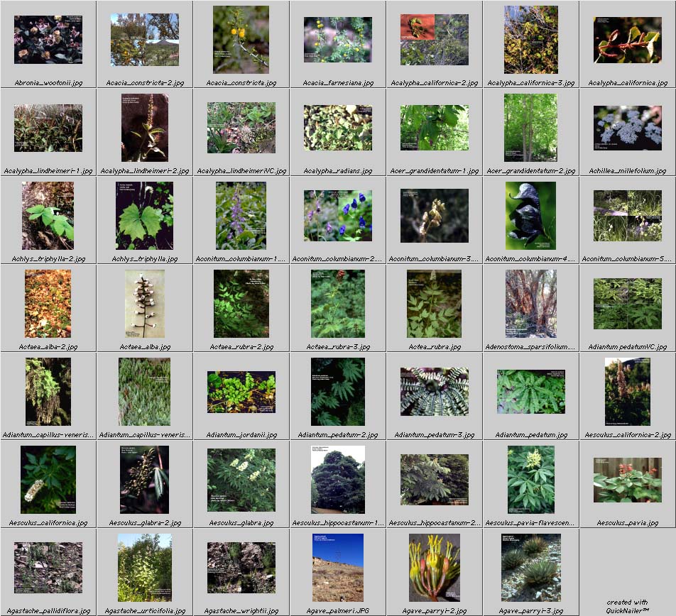This screenshot has width=676, height=616.
Task: Select the Agave_parryi-2.jpg yellow flower image
Action: 435,568
